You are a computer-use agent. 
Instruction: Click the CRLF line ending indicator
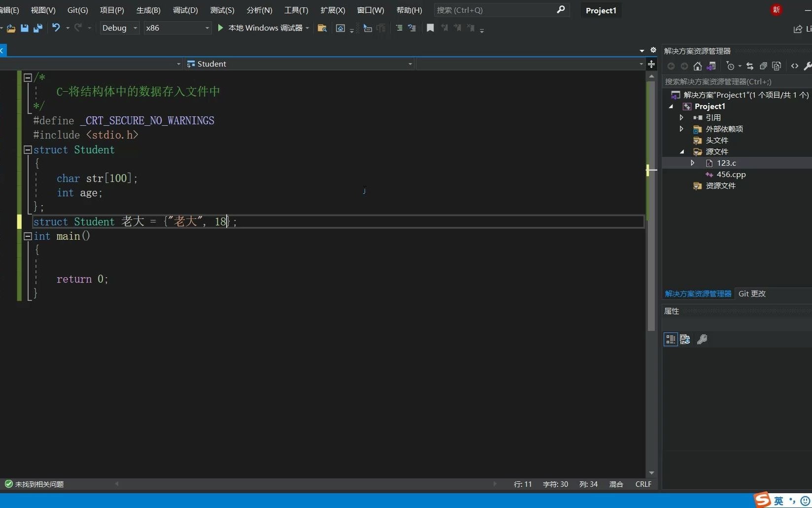click(643, 484)
